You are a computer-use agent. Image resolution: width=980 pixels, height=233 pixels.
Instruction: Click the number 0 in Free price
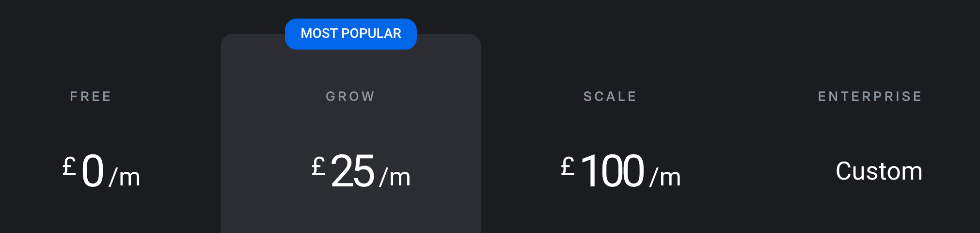tap(93, 171)
